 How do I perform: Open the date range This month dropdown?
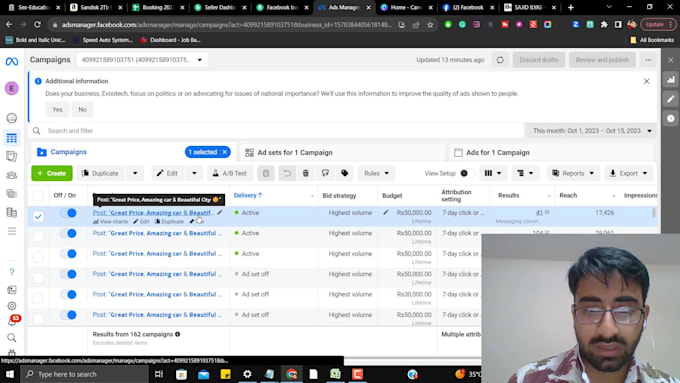pyautogui.click(x=592, y=131)
